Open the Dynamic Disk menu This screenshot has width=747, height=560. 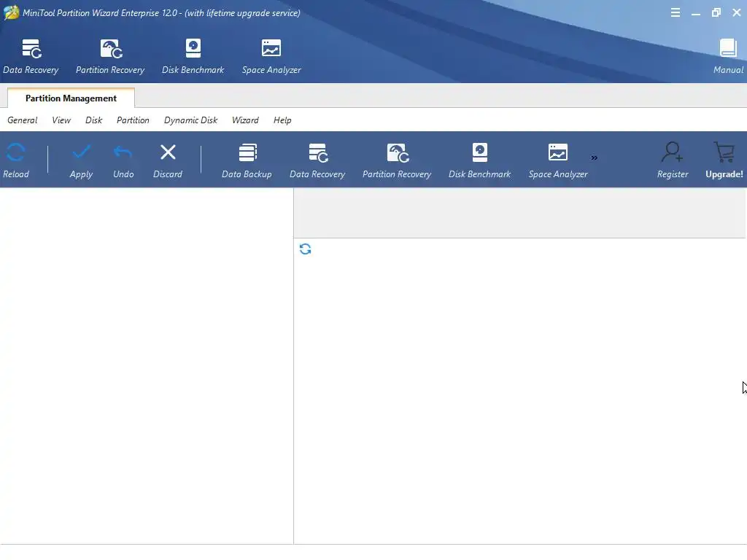(190, 120)
